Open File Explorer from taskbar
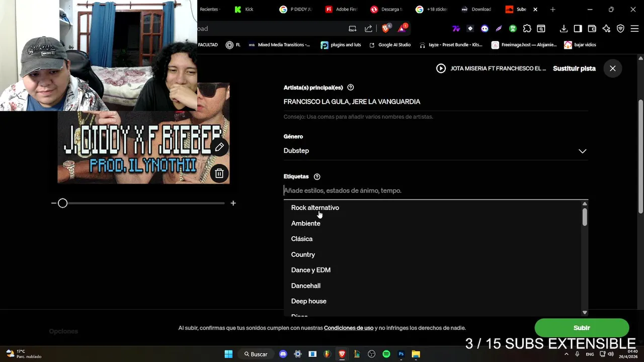Screen dimensions: 644x362 tap(416, 354)
